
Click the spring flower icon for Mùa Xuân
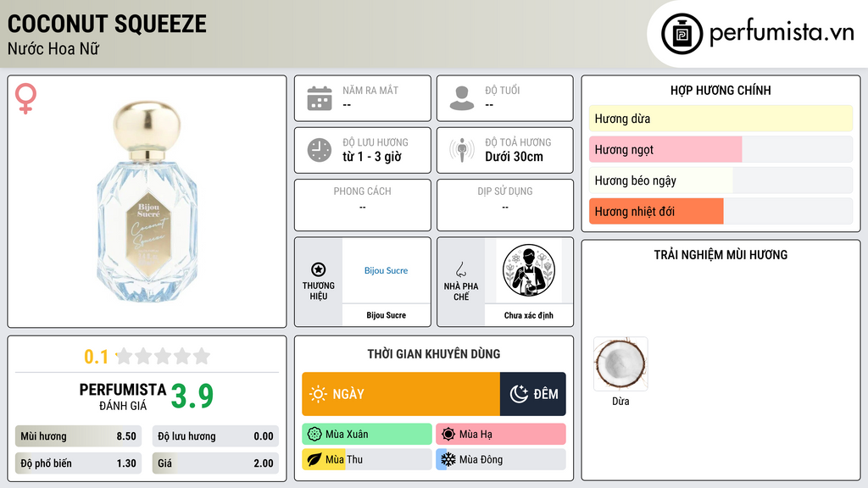(x=314, y=435)
